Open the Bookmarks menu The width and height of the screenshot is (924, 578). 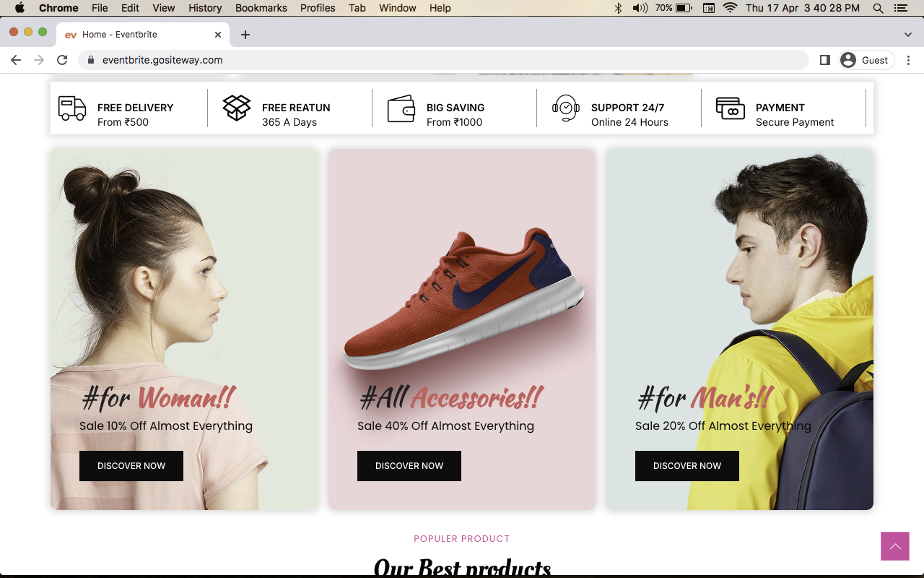(261, 8)
